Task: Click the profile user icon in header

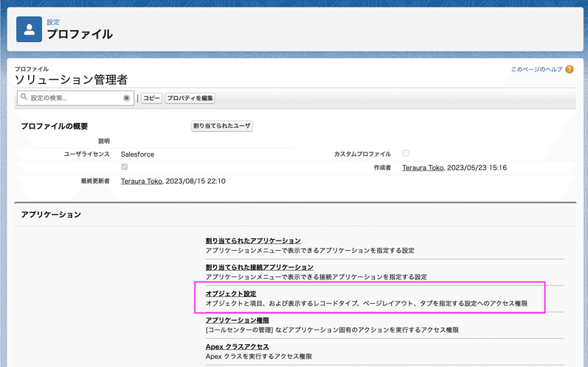Action: [x=29, y=29]
